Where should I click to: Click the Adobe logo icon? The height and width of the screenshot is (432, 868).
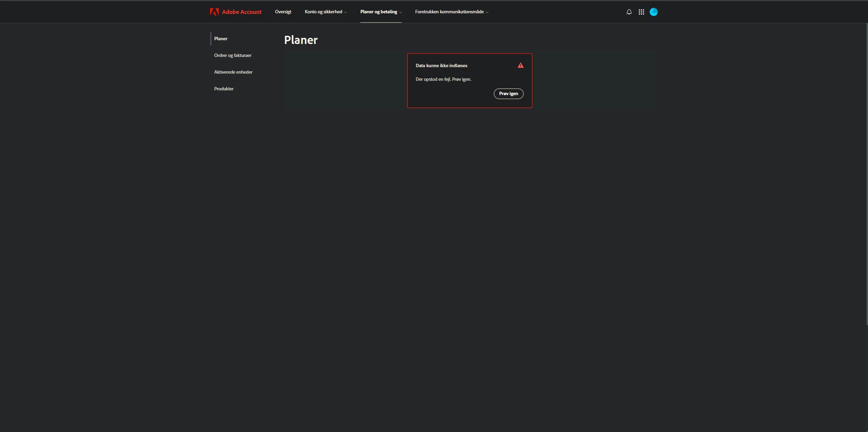214,12
